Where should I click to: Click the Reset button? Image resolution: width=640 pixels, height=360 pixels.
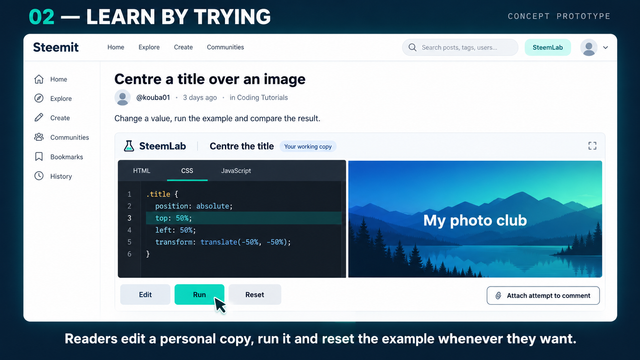[x=255, y=294]
